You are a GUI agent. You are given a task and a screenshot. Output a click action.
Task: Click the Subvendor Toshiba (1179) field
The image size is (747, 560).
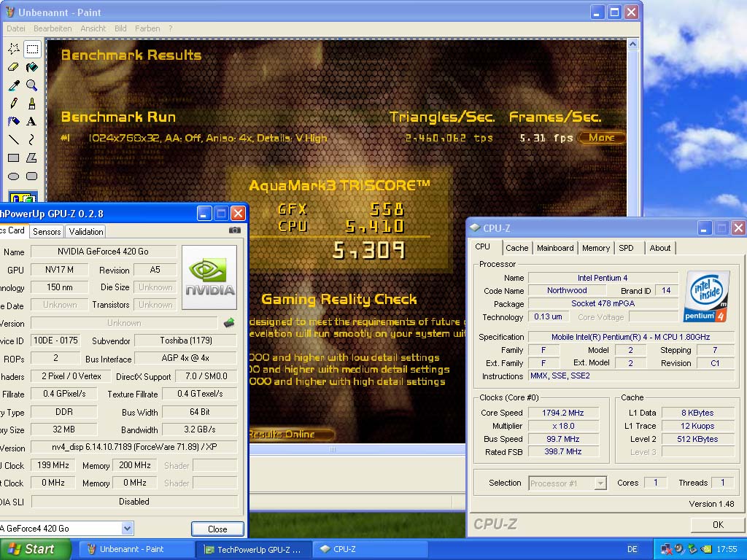pos(186,341)
